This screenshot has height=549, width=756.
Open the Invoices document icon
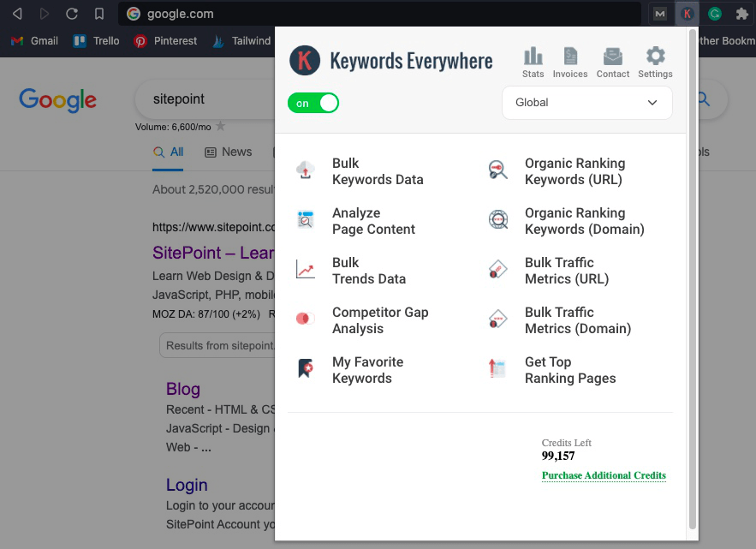pos(570,57)
